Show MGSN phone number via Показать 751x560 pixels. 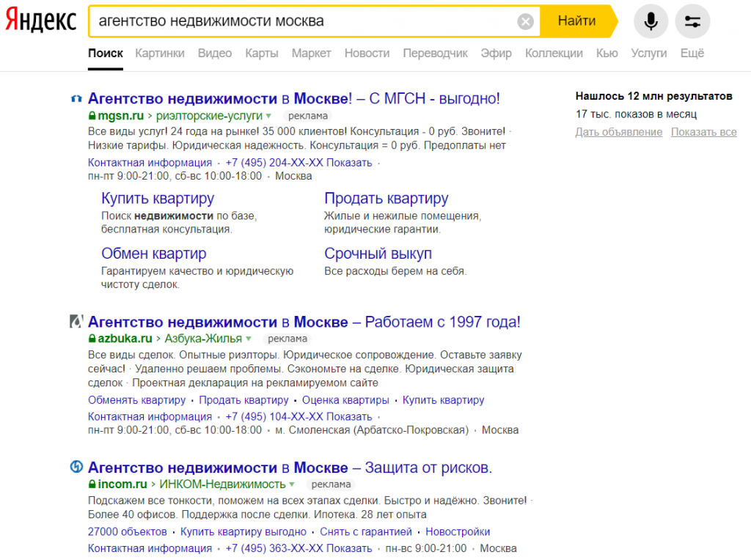click(349, 163)
